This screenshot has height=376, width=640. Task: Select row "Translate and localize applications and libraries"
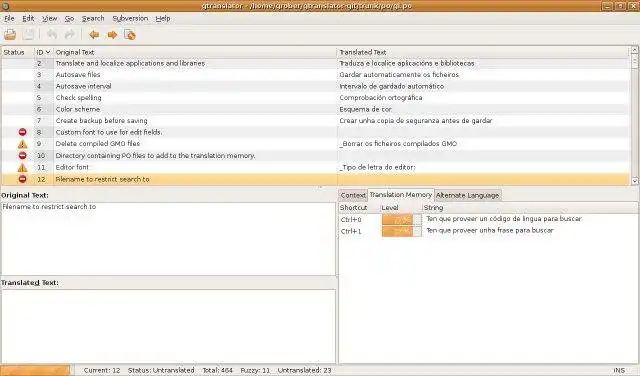click(x=315, y=63)
